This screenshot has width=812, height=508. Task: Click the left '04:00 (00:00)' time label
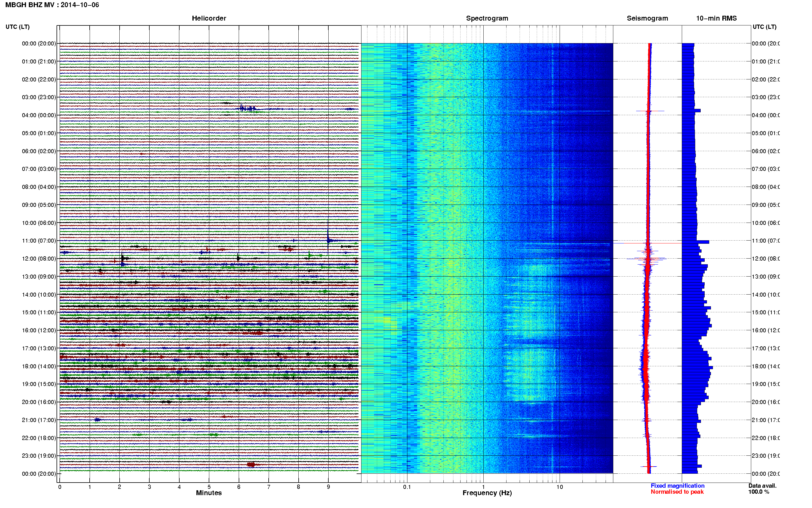click(39, 115)
